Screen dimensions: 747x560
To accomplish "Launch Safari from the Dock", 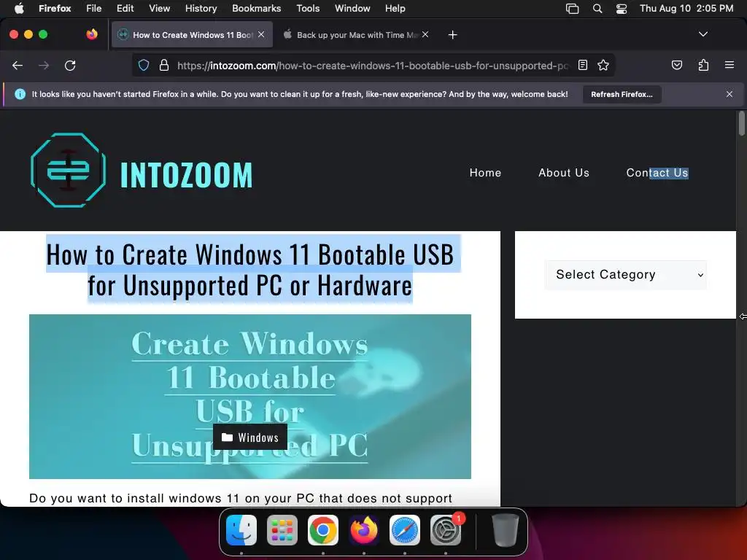I will pyautogui.click(x=405, y=530).
